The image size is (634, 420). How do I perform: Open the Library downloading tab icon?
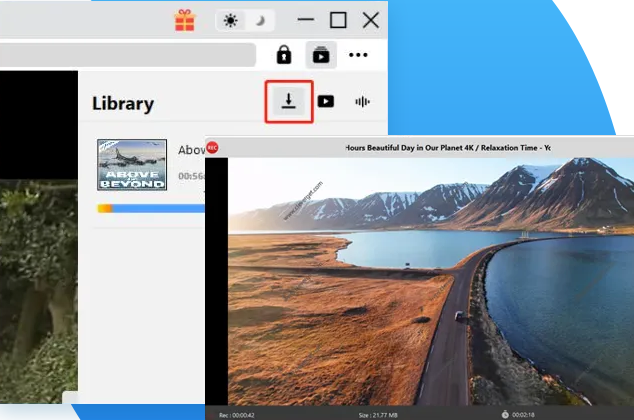click(x=289, y=101)
